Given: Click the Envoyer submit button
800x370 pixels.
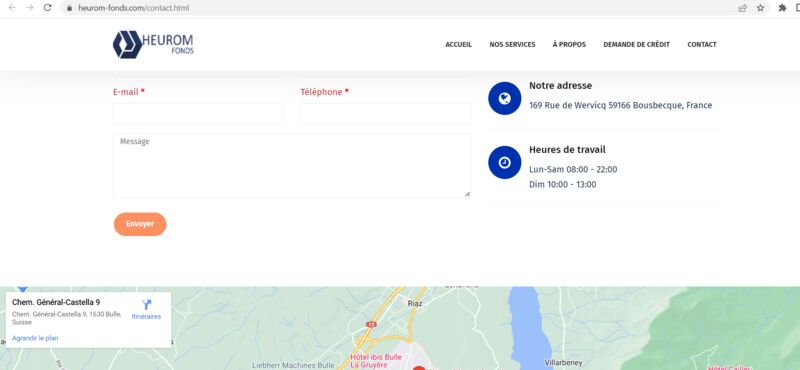Looking at the screenshot, I should click(x=140, y=224).
